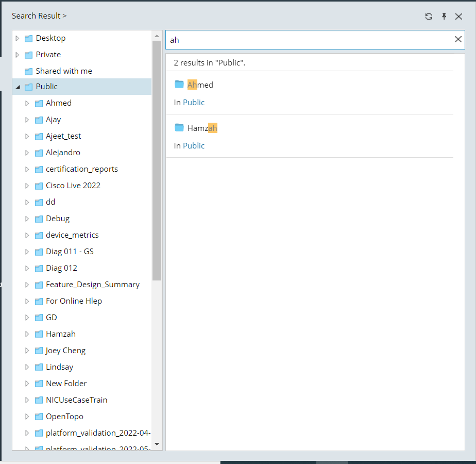Click the refresh icon to reload search results

pos(429,16)
